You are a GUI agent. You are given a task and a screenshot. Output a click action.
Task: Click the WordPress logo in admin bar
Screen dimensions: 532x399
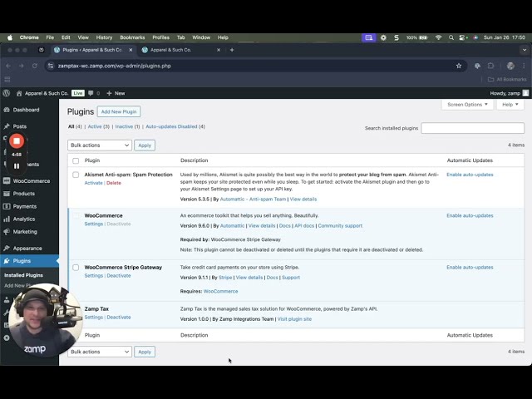[x=7, y=93]
